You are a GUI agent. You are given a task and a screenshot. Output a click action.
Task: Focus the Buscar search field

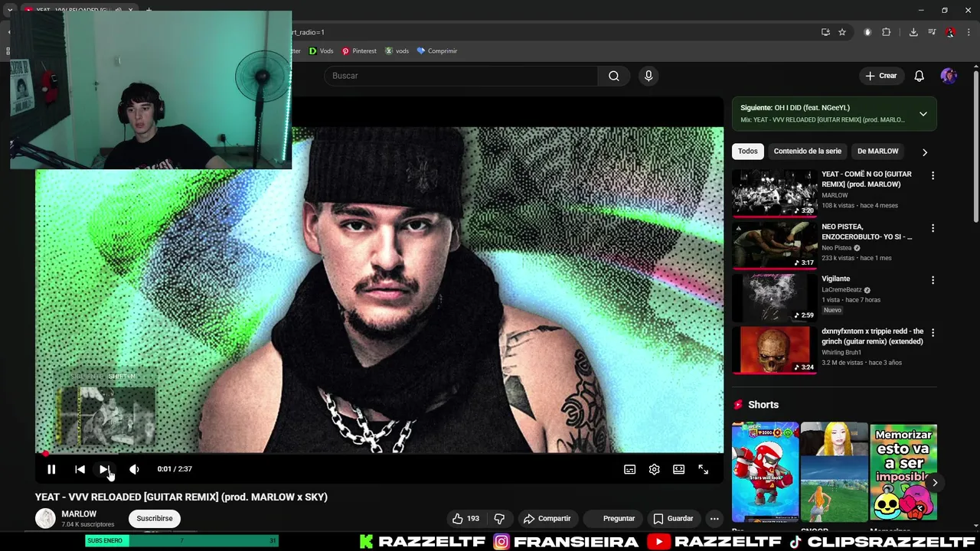461,76
